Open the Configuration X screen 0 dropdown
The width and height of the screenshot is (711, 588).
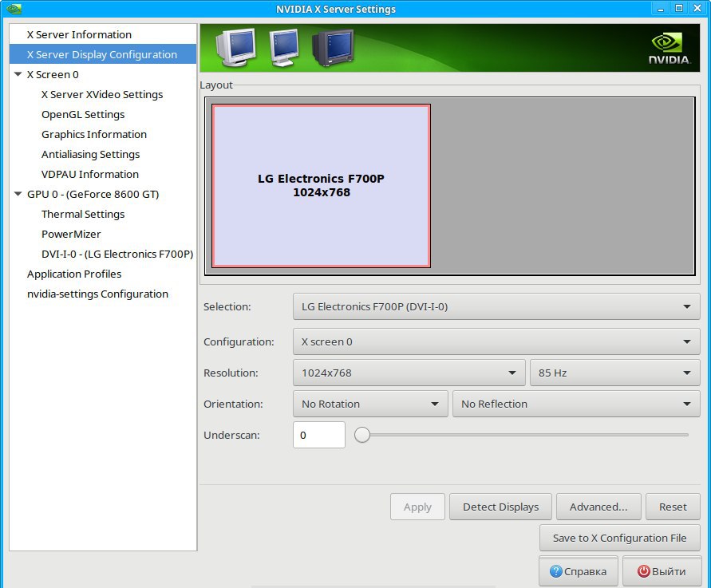pos(496,341)
